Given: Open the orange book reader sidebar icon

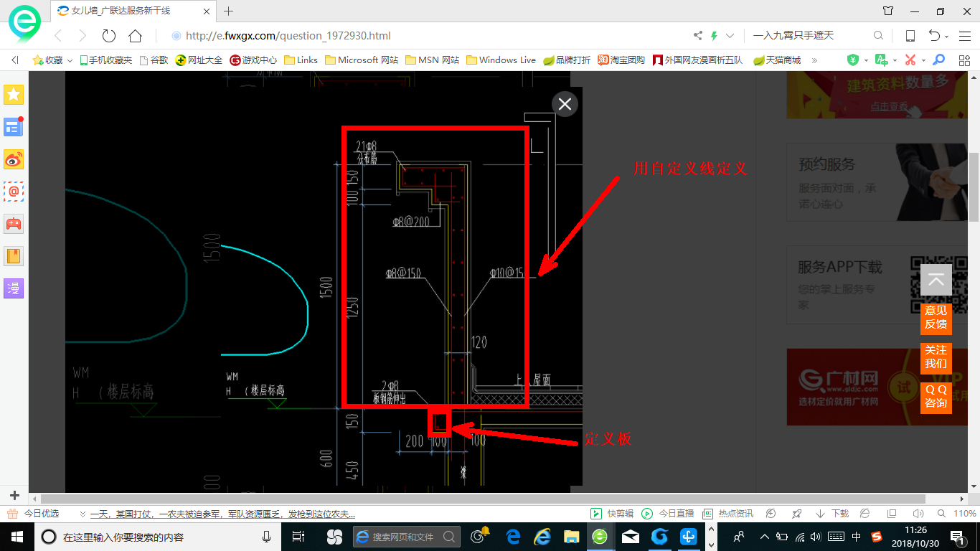Looking at the screenshot, I should coord(14,255).
